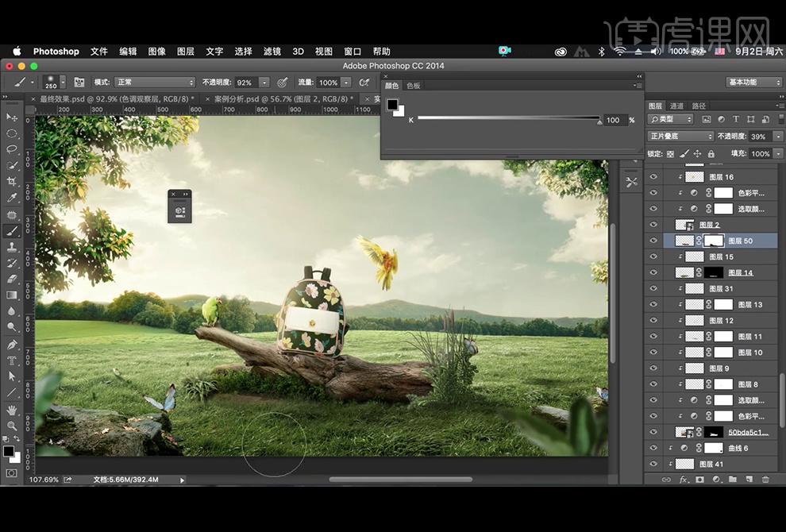Toggle airbrush build-up mode

(x=364, y=83)
